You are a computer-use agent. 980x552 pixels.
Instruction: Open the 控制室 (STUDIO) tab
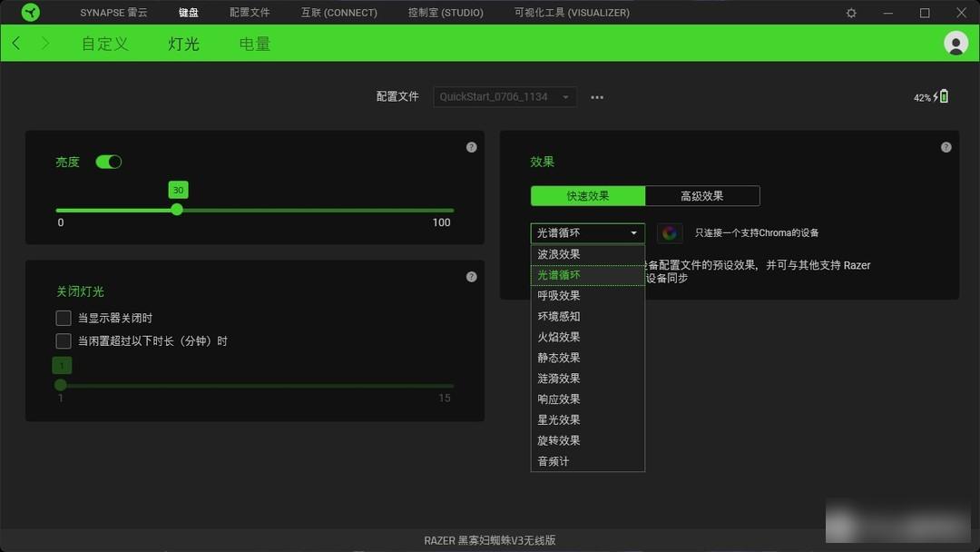pos(446,13)
